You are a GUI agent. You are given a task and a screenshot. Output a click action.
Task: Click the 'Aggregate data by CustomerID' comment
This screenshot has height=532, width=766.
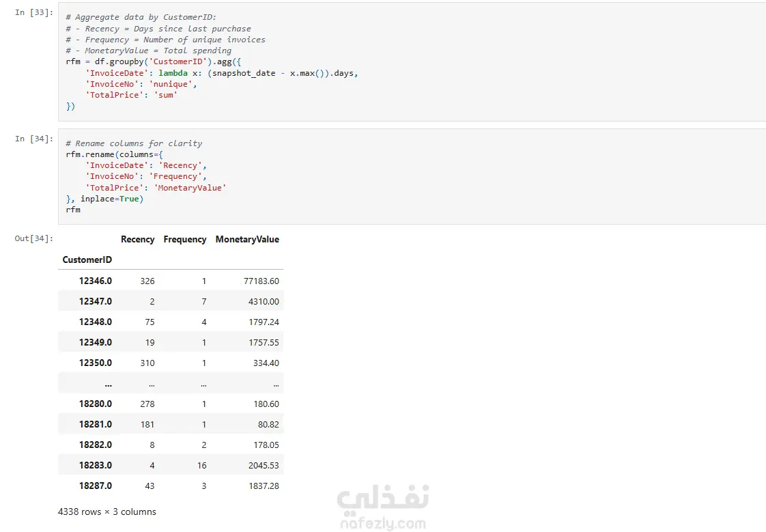(x=141, y=17)
